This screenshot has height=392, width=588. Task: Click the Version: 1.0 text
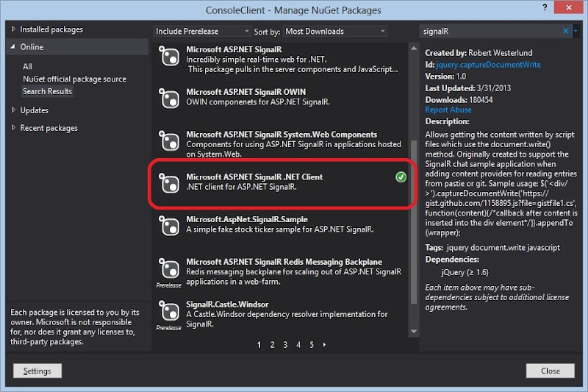[x=445, y=76]
